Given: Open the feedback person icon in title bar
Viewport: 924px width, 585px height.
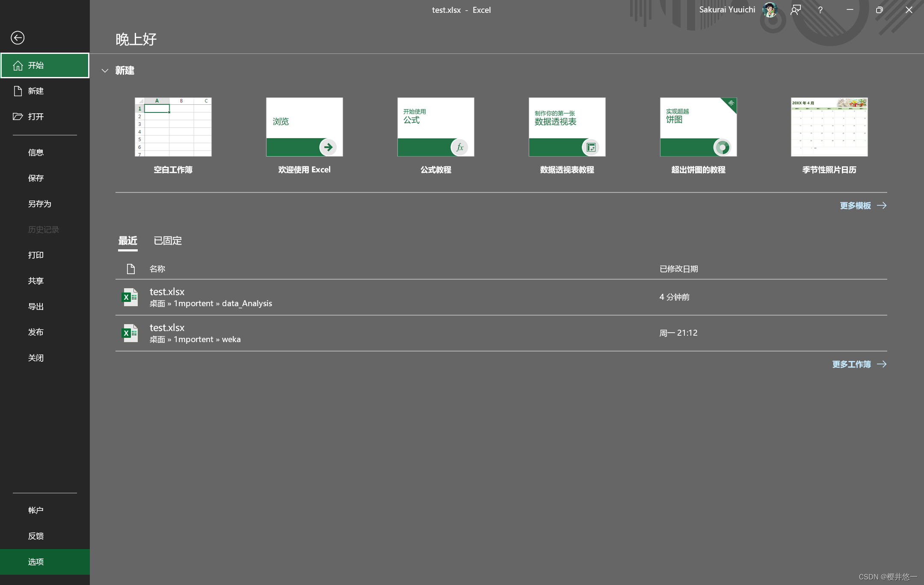Looking at the screenshot, I should click(796, 10).
